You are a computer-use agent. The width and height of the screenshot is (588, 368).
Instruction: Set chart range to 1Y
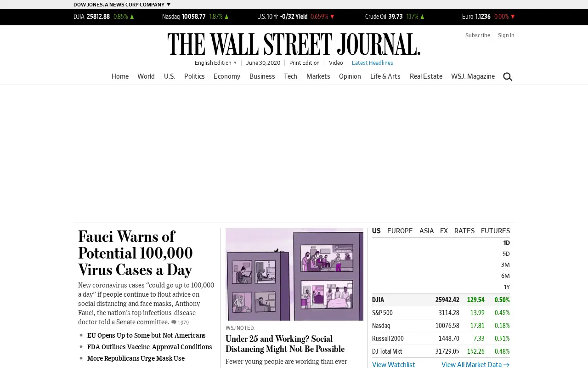pos(507,287)
